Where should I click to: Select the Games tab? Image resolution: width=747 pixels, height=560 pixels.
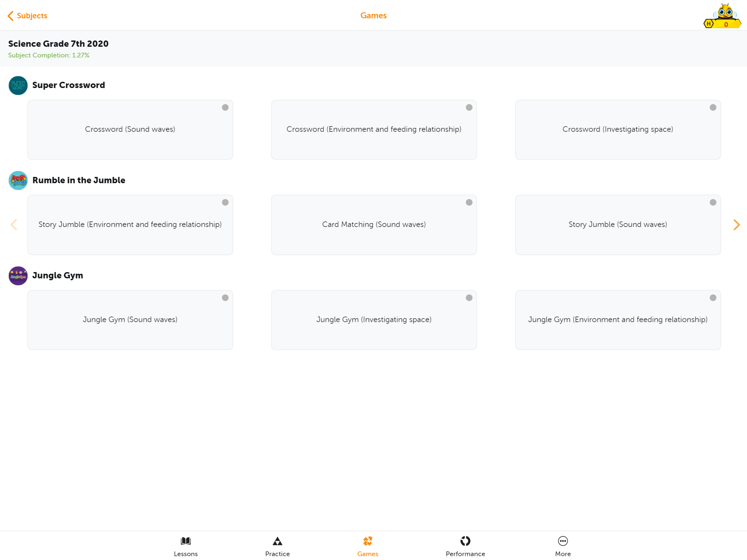click(x=368, y=547)
